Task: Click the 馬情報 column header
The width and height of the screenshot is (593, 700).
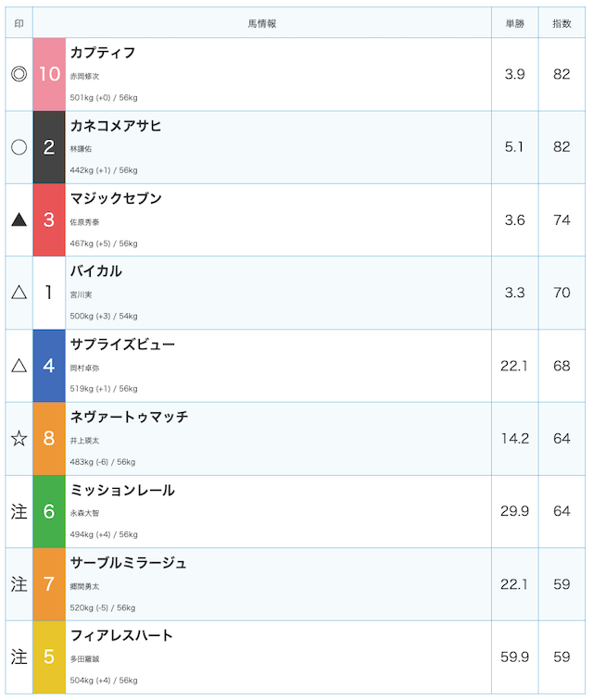Action: pos(262,24)
